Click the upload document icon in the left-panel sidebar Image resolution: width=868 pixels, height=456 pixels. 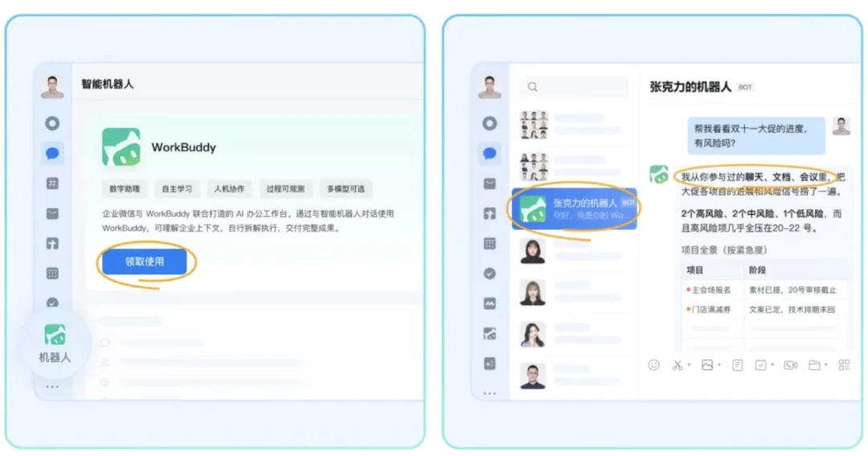pyautogui.click(x=52, y=243)
